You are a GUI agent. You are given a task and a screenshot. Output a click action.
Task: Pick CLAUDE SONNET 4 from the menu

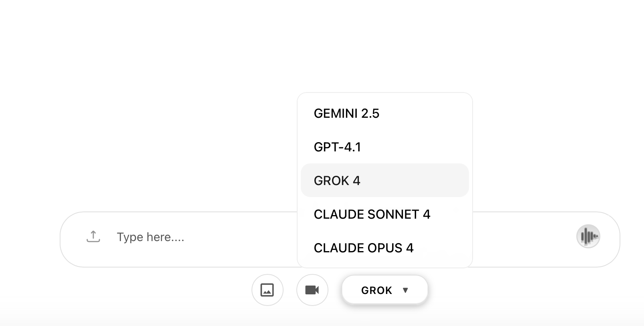tap(372, 214)
